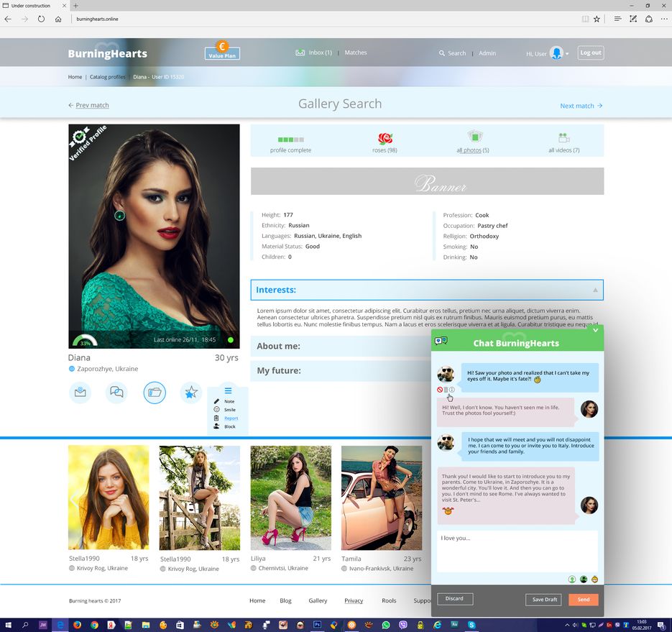Open Admin in the top navigation
This screenshot has width=672, height=632.
[x=487, y=53]
